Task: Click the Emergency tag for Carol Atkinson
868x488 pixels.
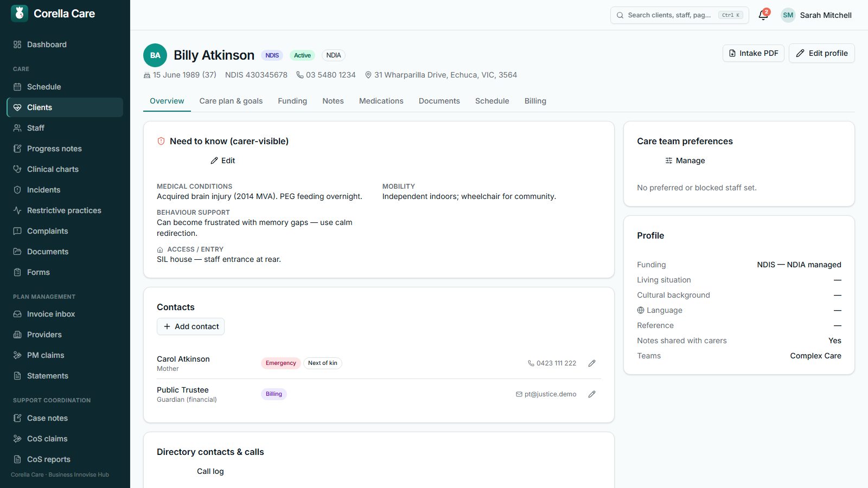Action: point(281,363)
